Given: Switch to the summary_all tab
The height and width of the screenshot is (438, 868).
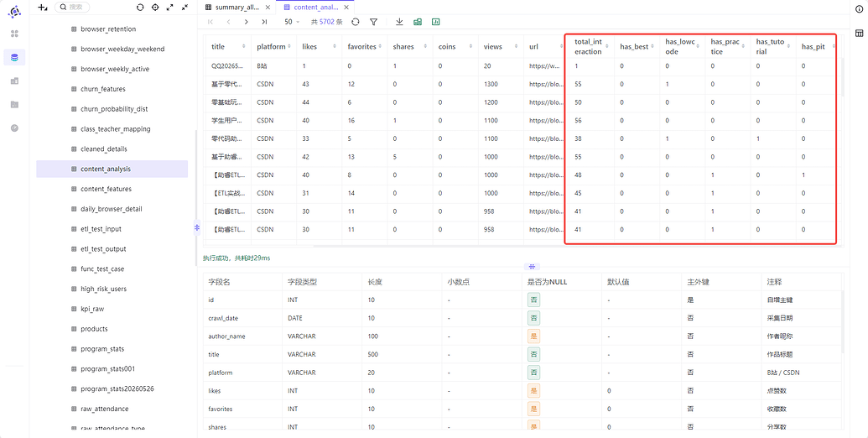Looking at the screenshot, I should click(236, 8).
